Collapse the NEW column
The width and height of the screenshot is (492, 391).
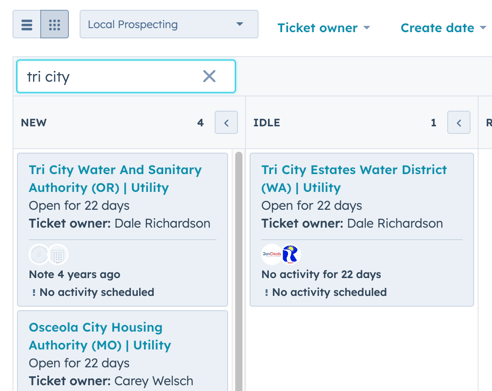point(226,123)
